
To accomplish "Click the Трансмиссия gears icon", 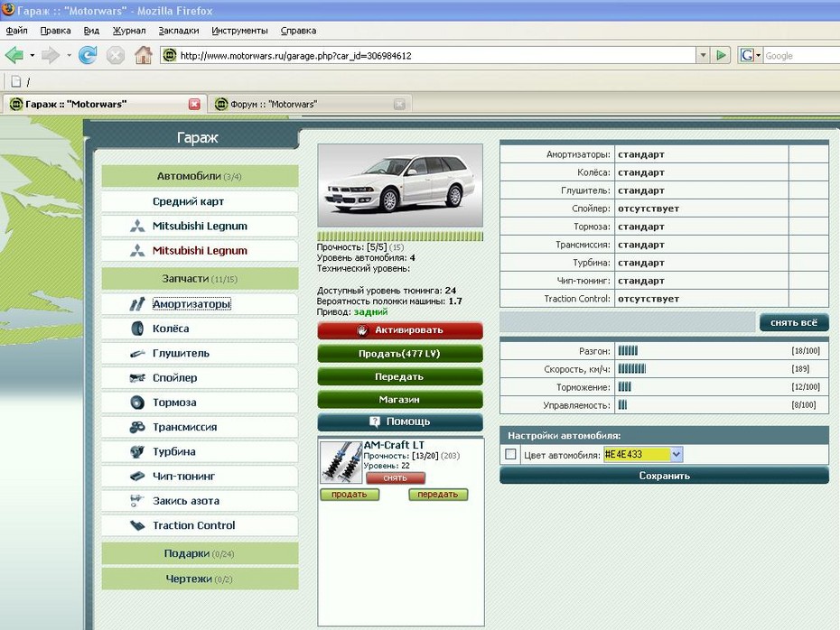I will coord(137,427).
